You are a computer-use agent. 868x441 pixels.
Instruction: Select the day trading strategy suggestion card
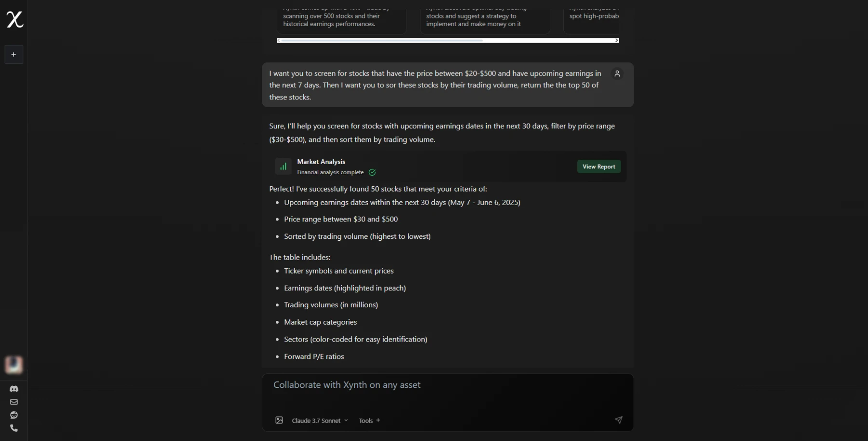pos(484,20)
